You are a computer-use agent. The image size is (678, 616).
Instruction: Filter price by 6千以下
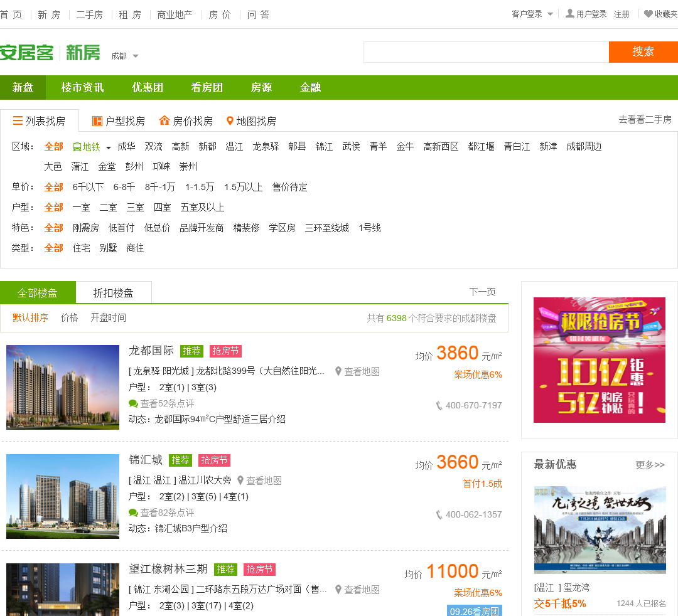(89, 187)
